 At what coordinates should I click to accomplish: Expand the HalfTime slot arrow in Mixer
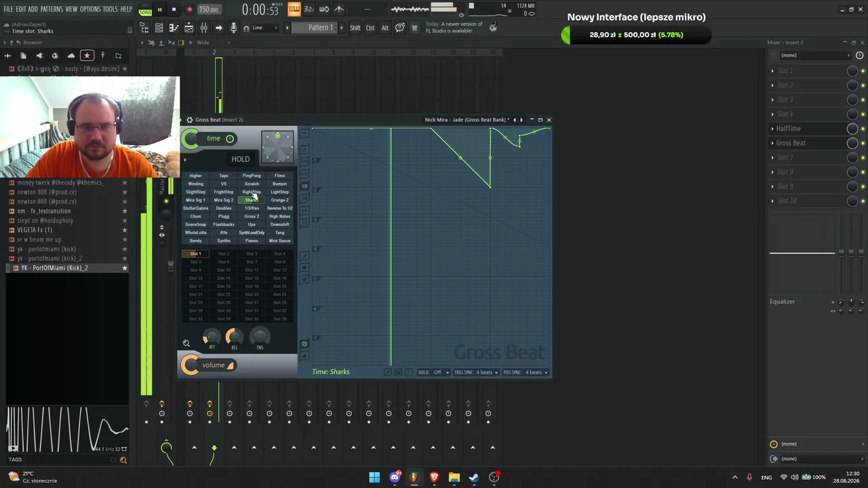tap(772, 129)
